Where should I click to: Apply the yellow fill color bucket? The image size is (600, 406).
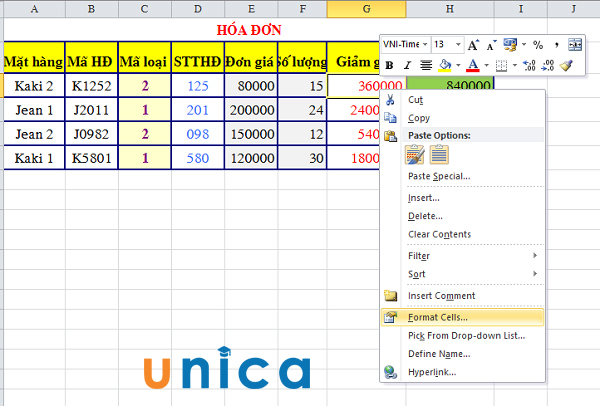tap(444, 65)
